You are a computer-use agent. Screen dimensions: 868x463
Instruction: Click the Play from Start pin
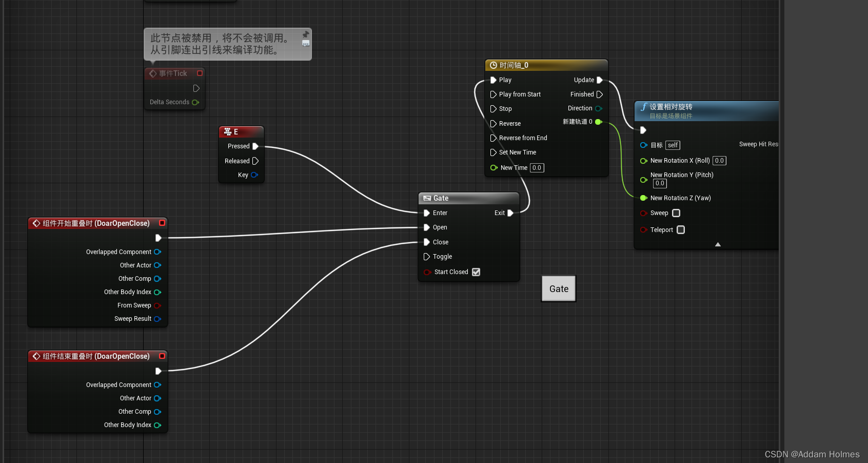tap(493, 94)
